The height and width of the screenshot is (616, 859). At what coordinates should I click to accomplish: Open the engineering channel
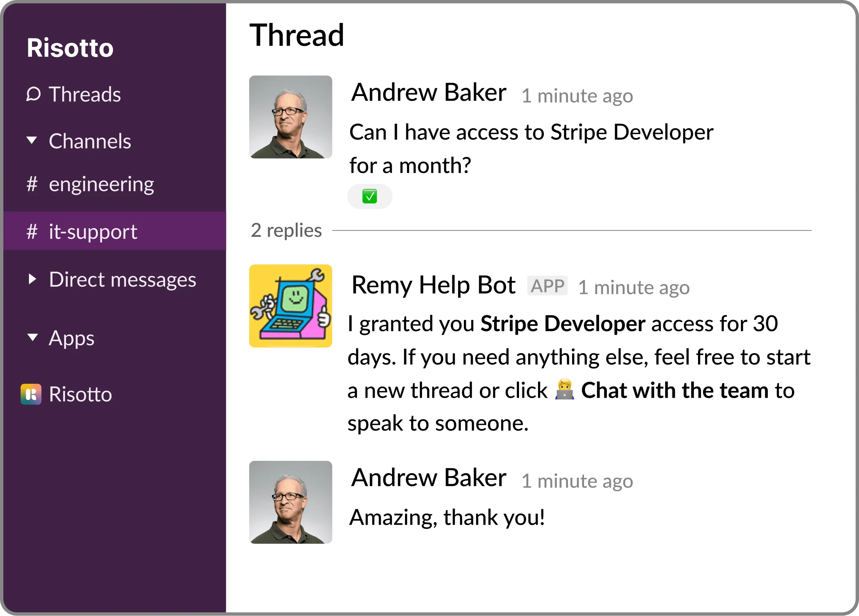tap(101, 184)
